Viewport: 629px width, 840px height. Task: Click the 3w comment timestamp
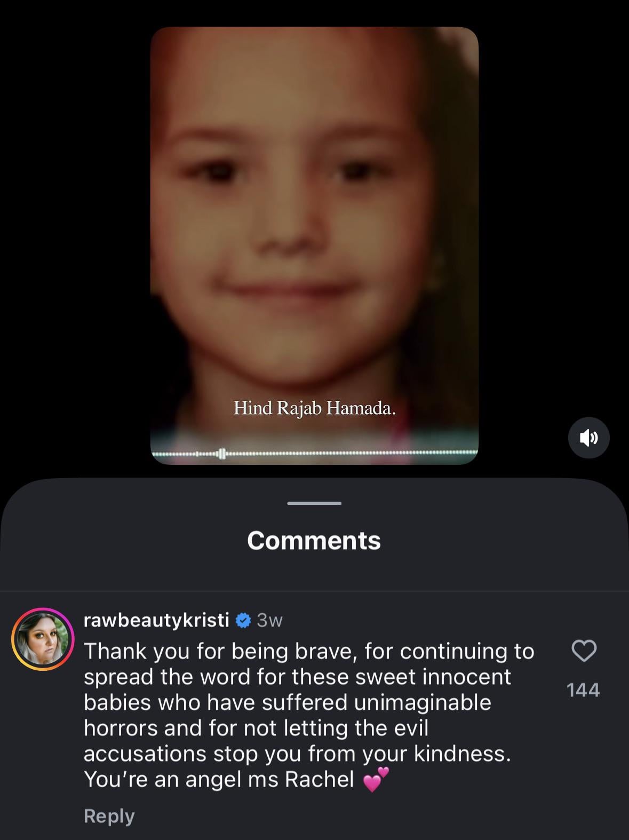pos(269,620)
